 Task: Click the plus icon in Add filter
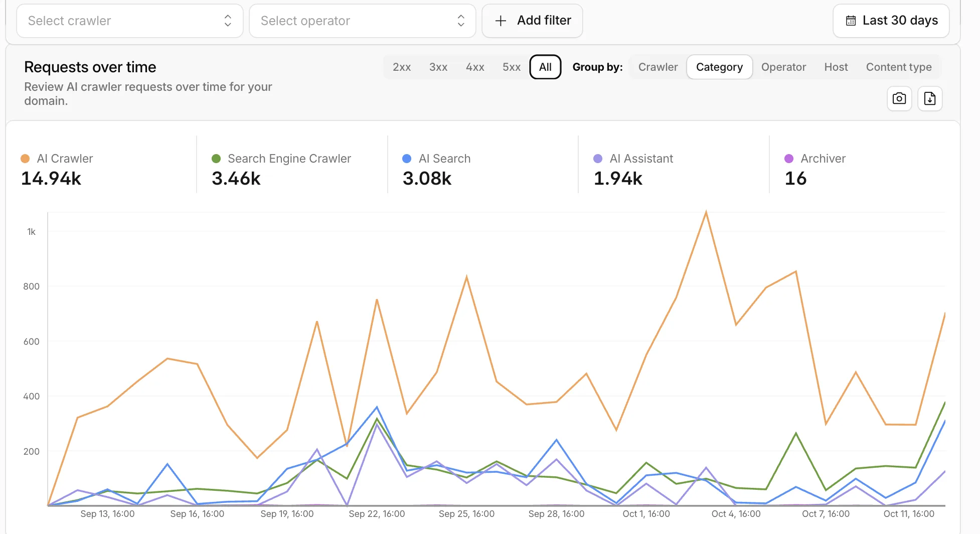tap(501, 21)
